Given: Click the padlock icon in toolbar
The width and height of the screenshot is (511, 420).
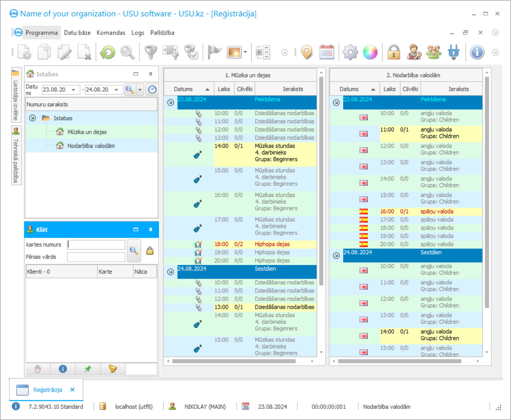Looking at the screenshot, I should [x=394, y=52].
